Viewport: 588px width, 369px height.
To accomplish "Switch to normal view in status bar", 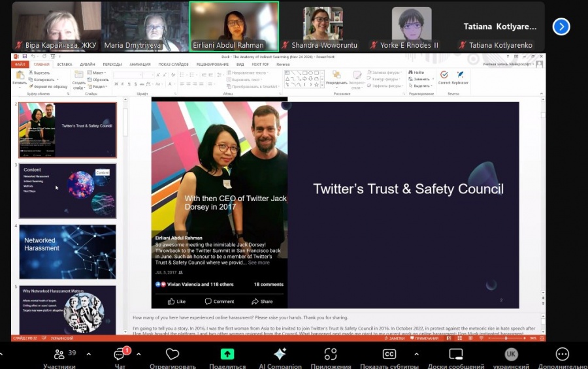I will click(x=449, y=338).
